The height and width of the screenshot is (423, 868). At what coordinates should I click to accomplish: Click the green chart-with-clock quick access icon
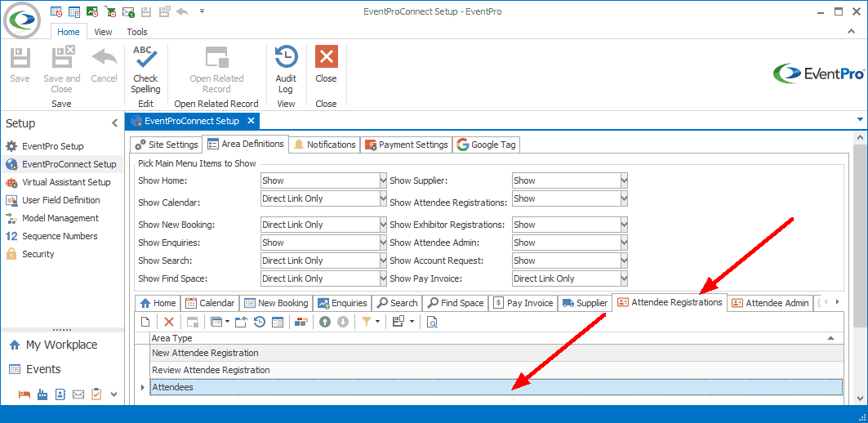tap(92, 11)
